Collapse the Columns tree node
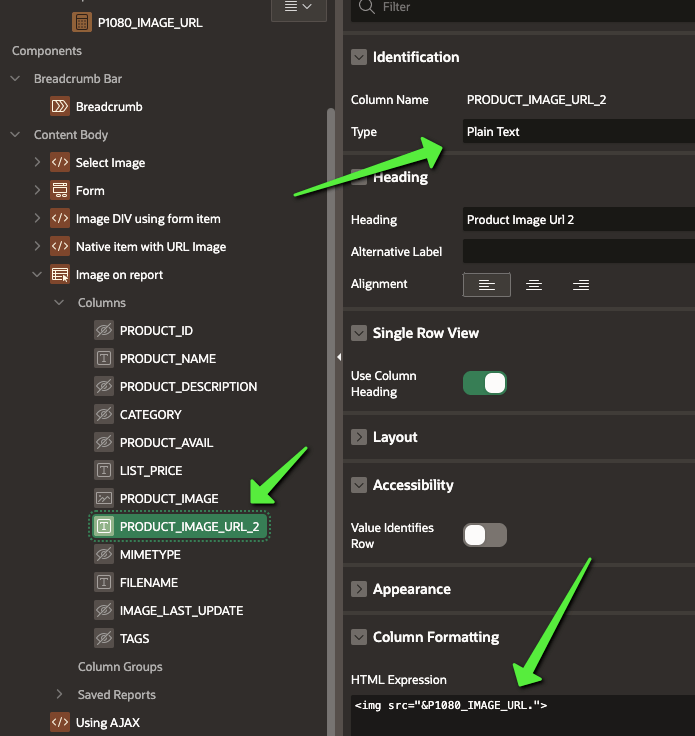695x736 pixels. click(60, 303)
